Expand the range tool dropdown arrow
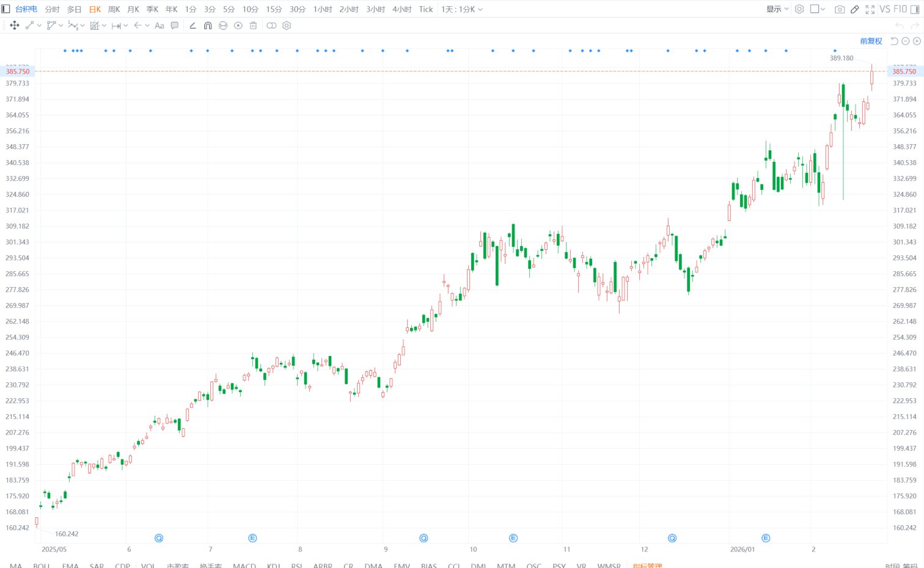This screenshot has width=924, height=568. (x=126, y=26)
